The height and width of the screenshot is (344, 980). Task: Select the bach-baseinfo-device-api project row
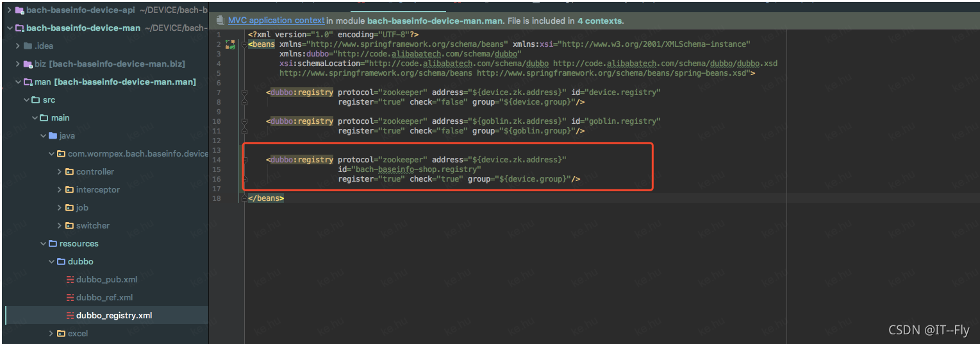pyautogui.click(x=106, y=10)
